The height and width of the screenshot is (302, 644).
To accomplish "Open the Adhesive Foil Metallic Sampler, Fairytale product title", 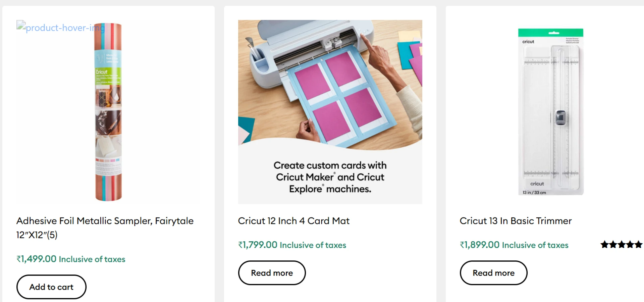I will 105,228.
